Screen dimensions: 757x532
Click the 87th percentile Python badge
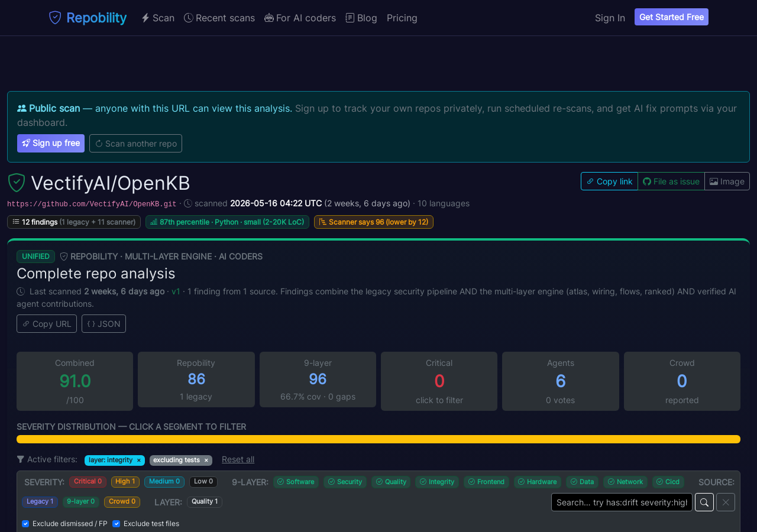click(x=227, y=222)
